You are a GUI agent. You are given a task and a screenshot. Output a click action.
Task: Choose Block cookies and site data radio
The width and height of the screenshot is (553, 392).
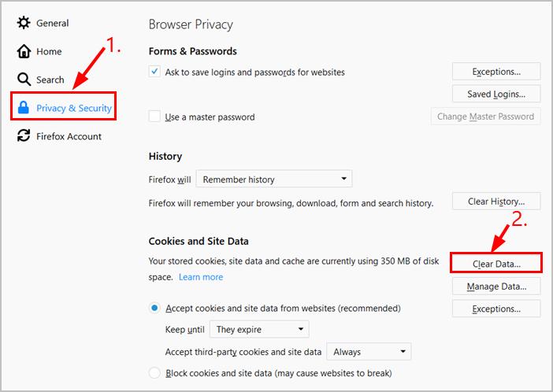pyautogui.click(x=154, y=373)
